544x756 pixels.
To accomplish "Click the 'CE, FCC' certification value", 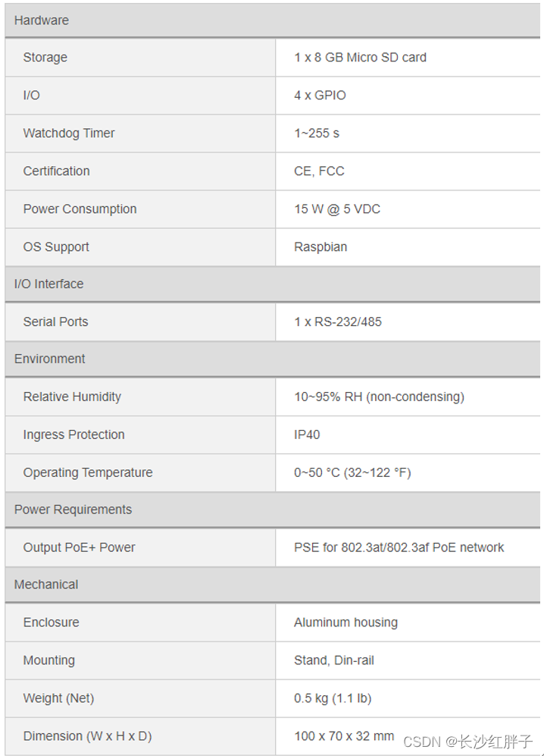I will (x=319, y=171).
